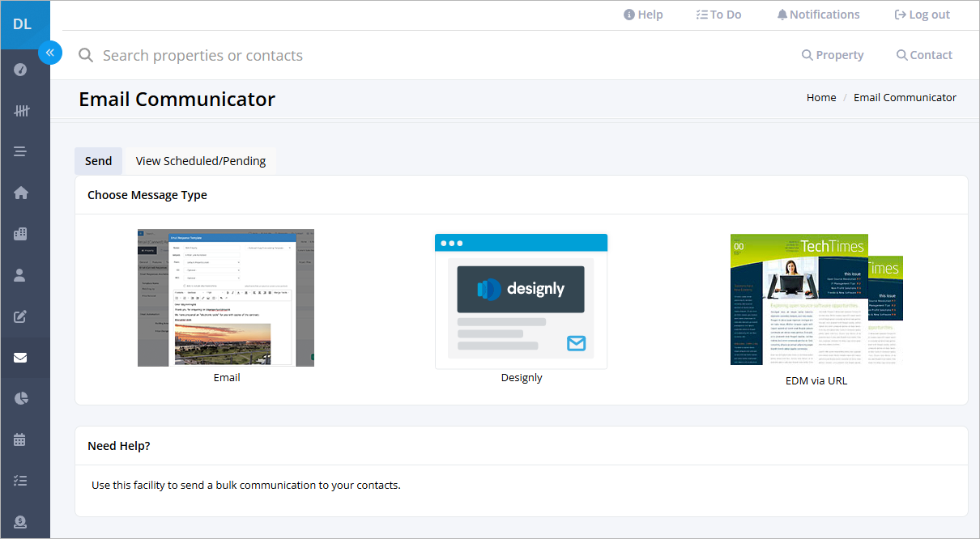The width and height of the screenshot is (980, 539).
Task: Open the dashboard gauge icon in sidebar
Action: click(21, 69)
